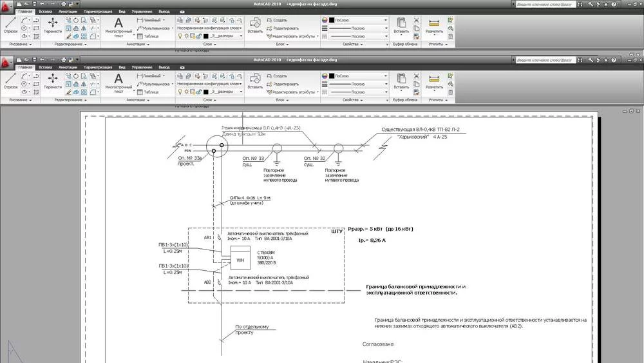Viewport: 644px width, 363px height.
Task: Switch to Аннотации tab in lower window
Action: (x=68, y=67)
